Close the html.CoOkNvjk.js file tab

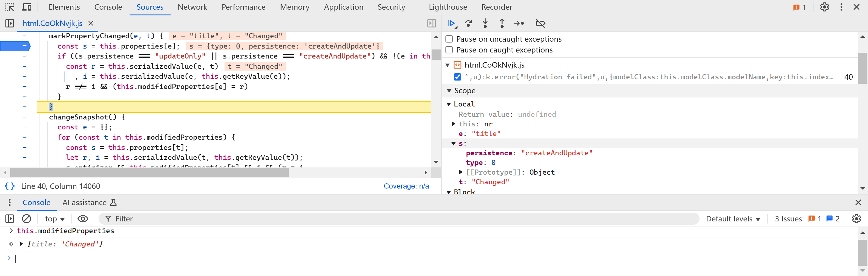91,23
